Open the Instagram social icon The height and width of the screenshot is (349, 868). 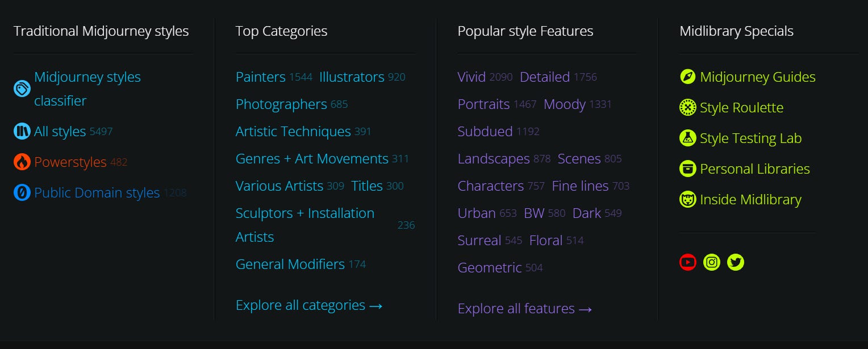pos(712,262)
